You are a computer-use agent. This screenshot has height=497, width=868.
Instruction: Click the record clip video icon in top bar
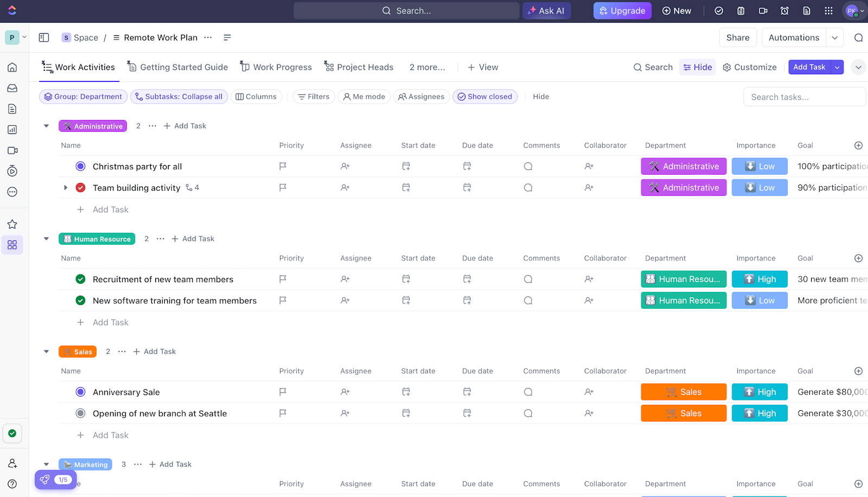tap(763, 11)
